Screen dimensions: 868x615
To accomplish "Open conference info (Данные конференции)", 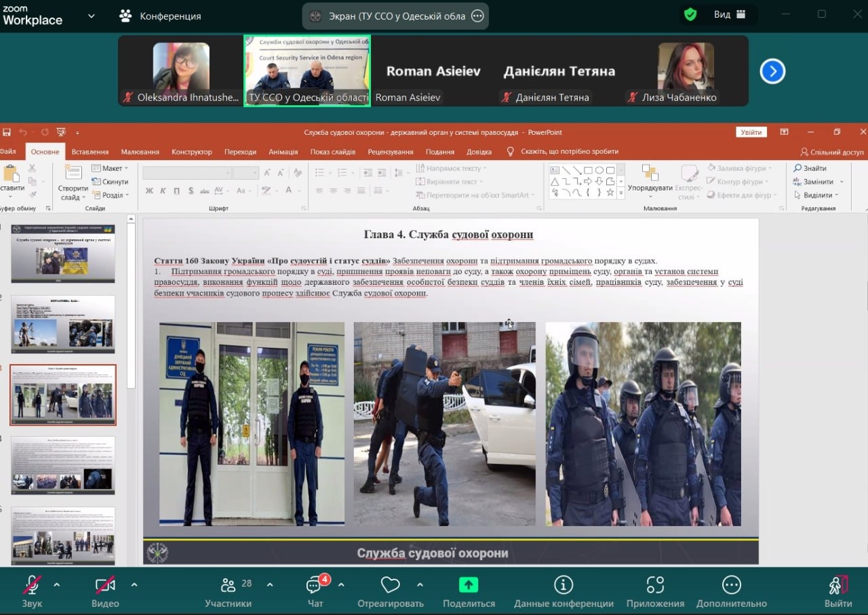I will click(563, 585).
